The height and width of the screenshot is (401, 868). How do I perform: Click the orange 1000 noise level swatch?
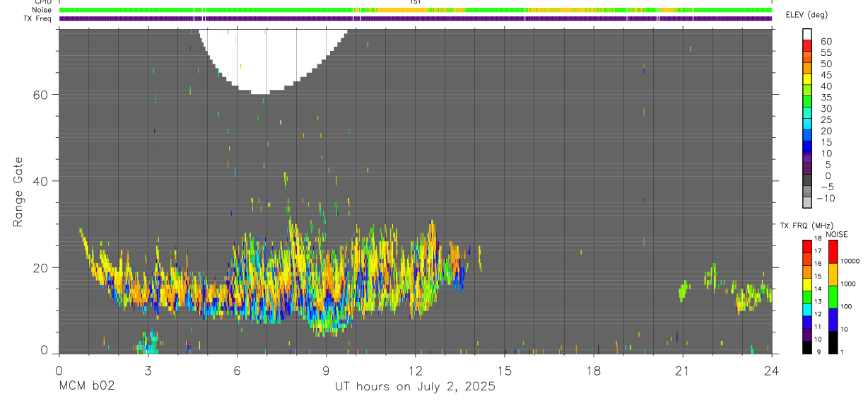pos(833,274)
